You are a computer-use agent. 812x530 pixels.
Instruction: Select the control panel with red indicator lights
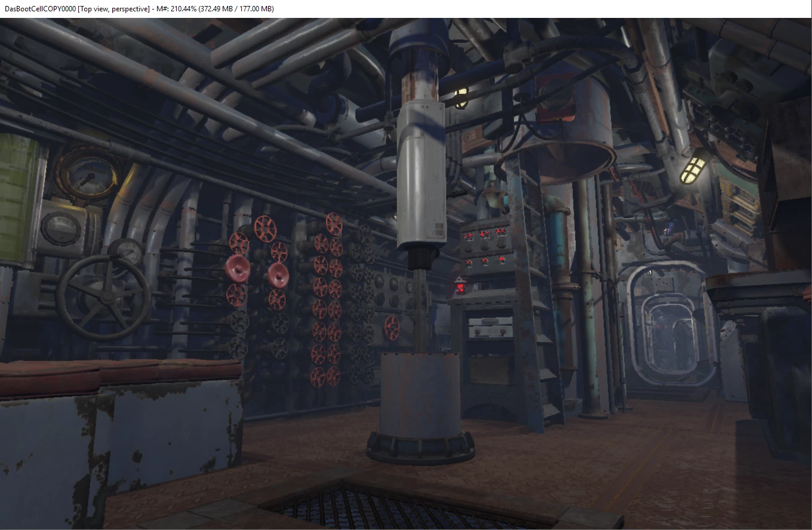point(487,246)
